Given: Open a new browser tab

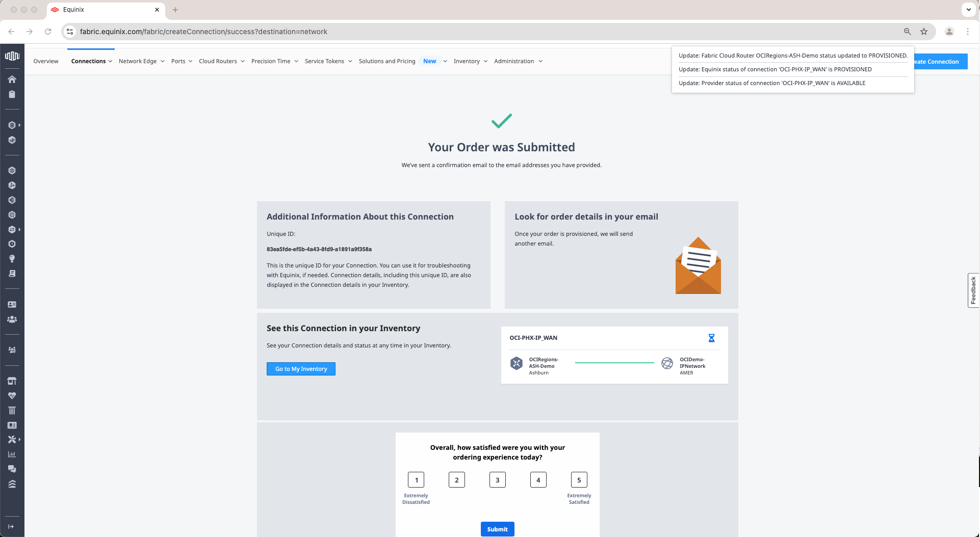Looking at the screenshot, I should [175, 10].
